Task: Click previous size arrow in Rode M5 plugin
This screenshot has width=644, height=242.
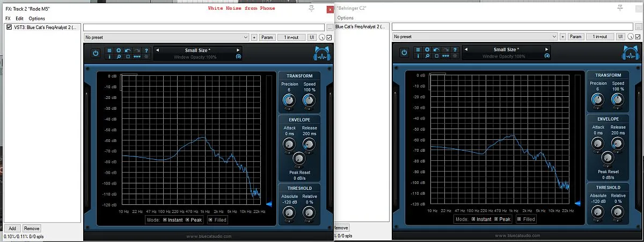Action: tap(158, 50)
